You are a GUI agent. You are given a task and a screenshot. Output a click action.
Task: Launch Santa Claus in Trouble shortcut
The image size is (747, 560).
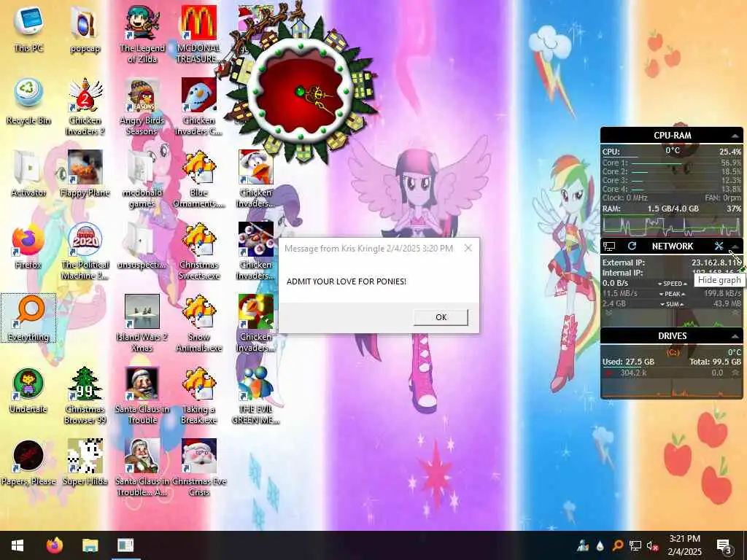(x=142, y=395)
